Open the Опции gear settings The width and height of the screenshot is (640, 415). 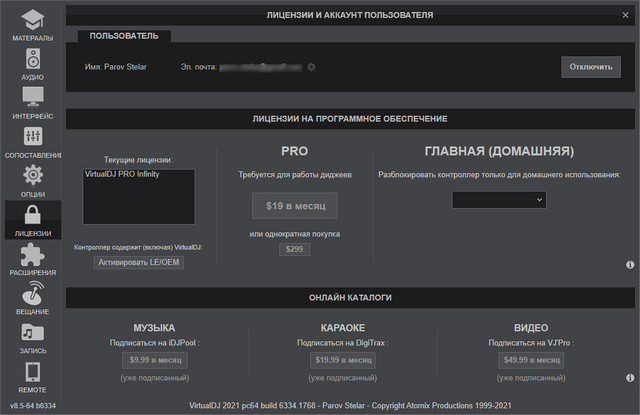(32, 180)
